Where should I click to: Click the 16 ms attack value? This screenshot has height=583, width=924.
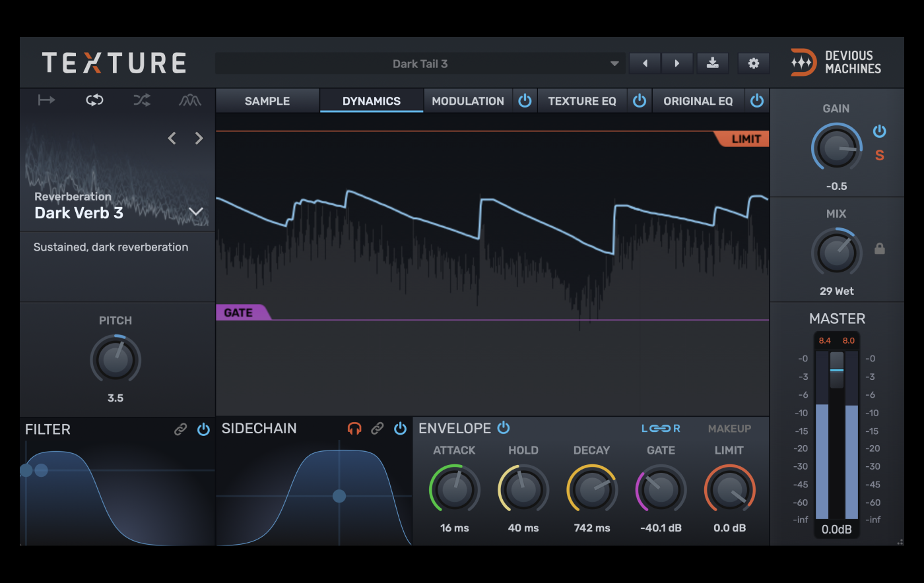455,528
